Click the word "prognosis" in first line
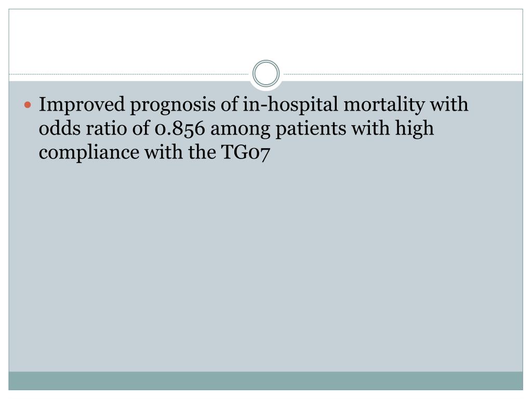 pos(172,105)
